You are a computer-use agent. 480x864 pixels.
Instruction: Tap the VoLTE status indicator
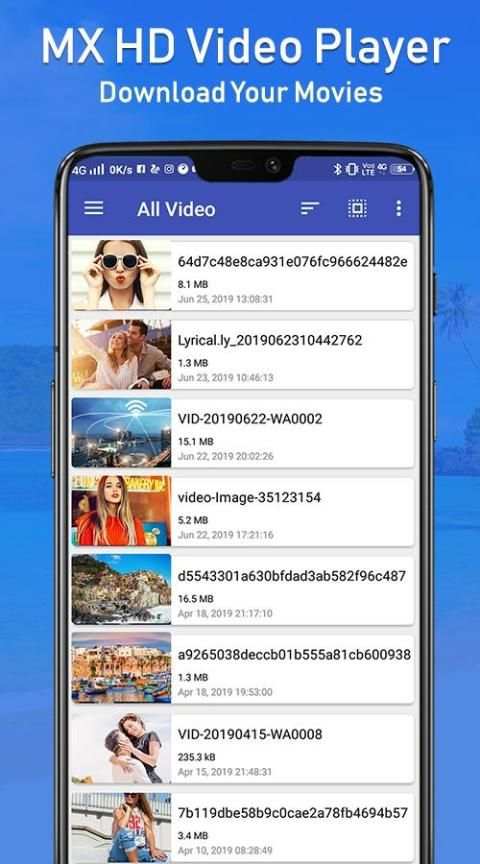tap(369, 169)
